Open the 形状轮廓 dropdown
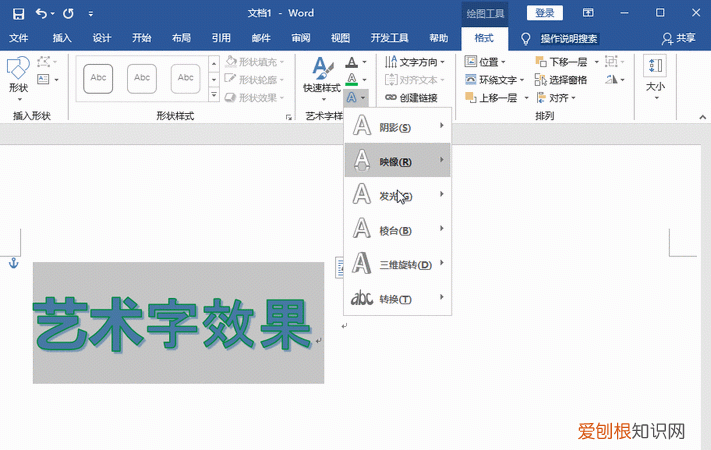 254,79
